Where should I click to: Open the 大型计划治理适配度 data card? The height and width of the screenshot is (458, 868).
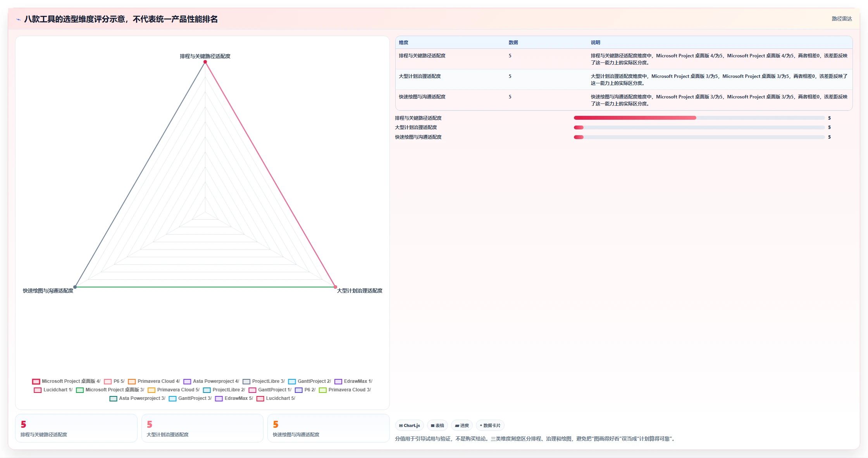pyautogui.click(x=202, y=428)
